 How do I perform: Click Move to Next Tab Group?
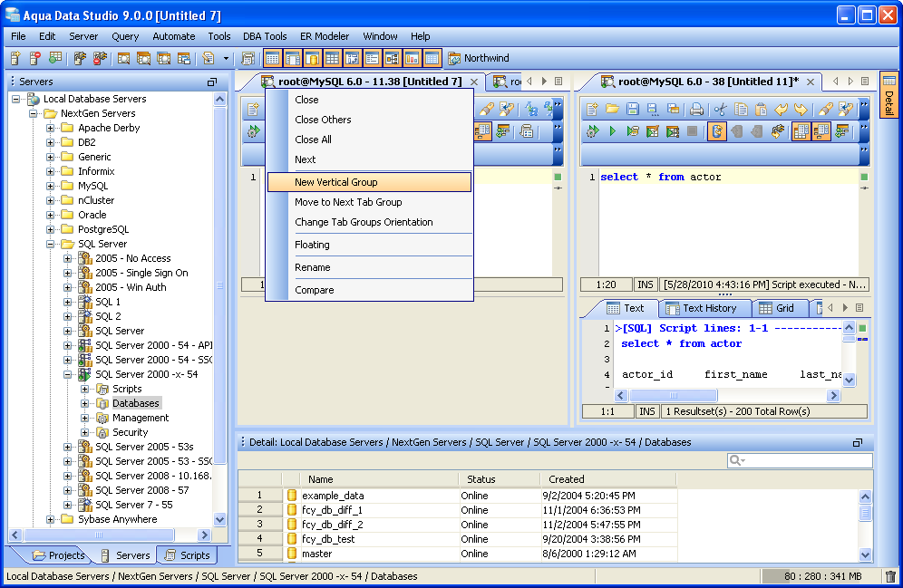pos(369,203)
